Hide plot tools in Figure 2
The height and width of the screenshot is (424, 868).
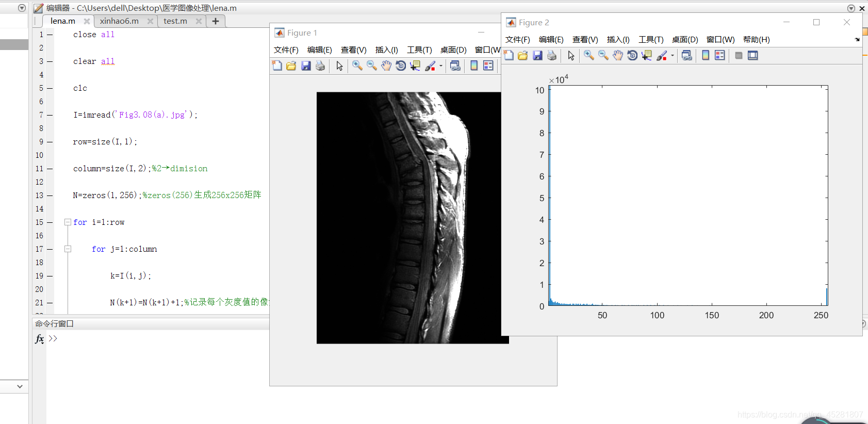click(x=739, y=55)
